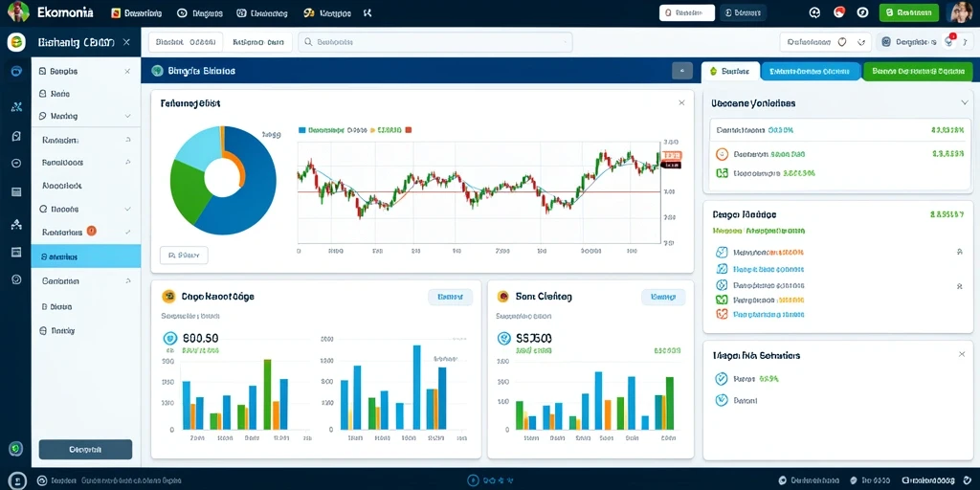This screenshot has width=980, height=490.
Task: Toggle the green checkbox icon in the right list
Action: pos(722,300)
